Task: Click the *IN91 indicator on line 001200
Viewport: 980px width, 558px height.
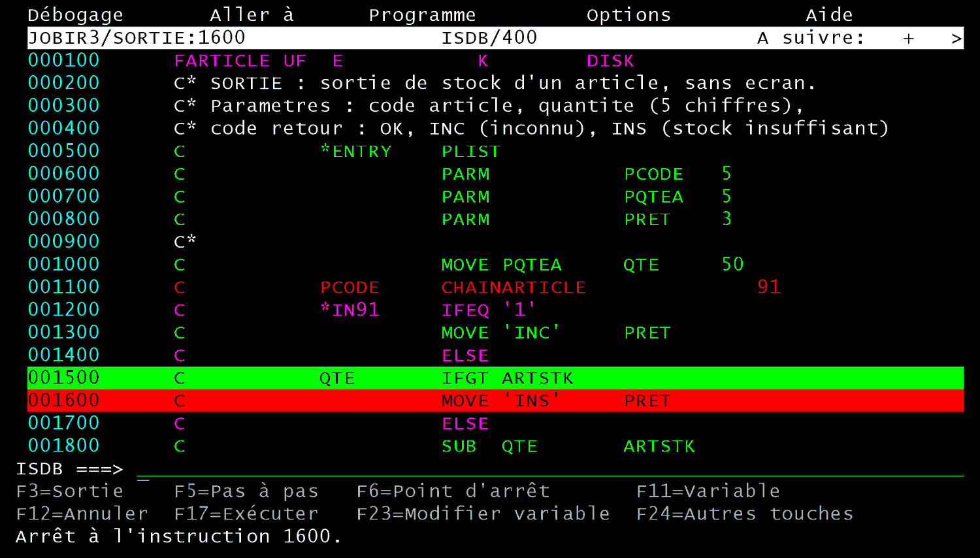Action: point(350,310)
